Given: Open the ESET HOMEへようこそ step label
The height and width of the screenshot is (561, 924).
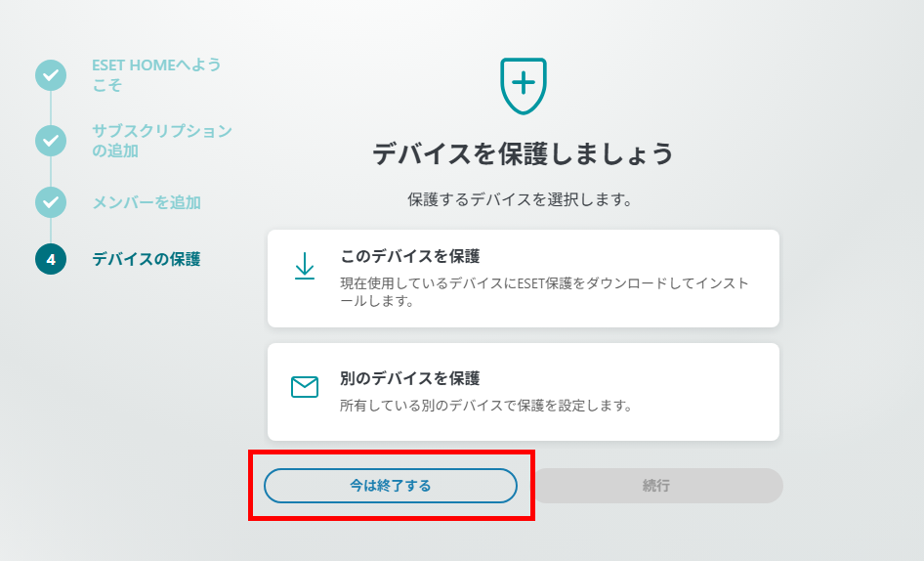Looking at the screenshot, I should 156,75.
